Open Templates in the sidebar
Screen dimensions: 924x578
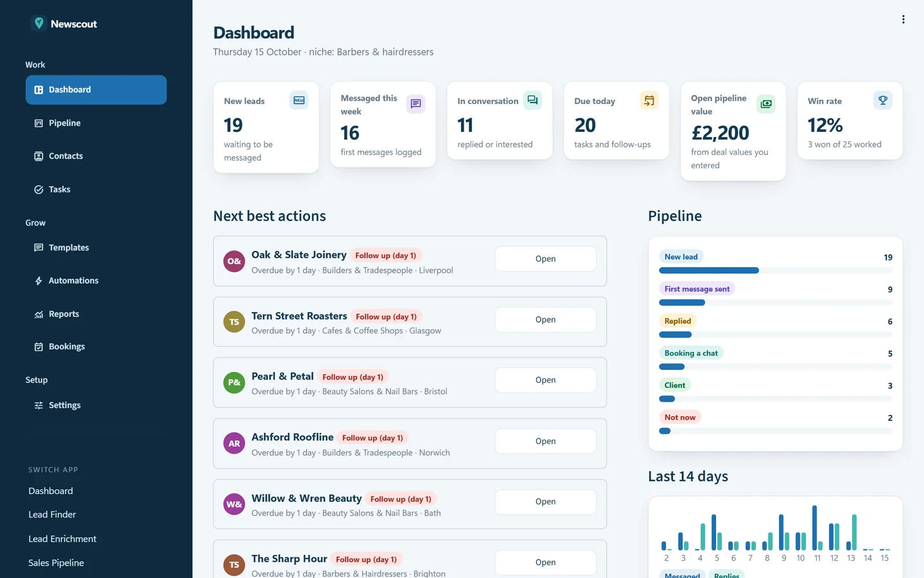tap(96, 247)
